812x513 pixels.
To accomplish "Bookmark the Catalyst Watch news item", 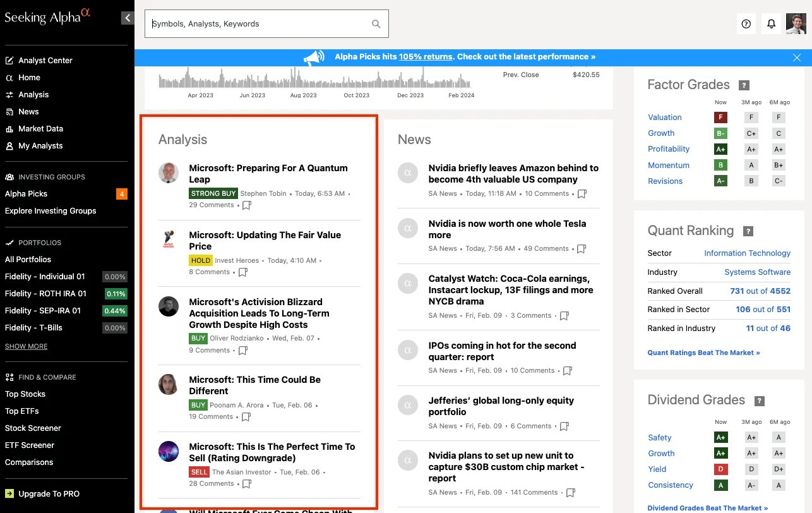I will [564, 316].
